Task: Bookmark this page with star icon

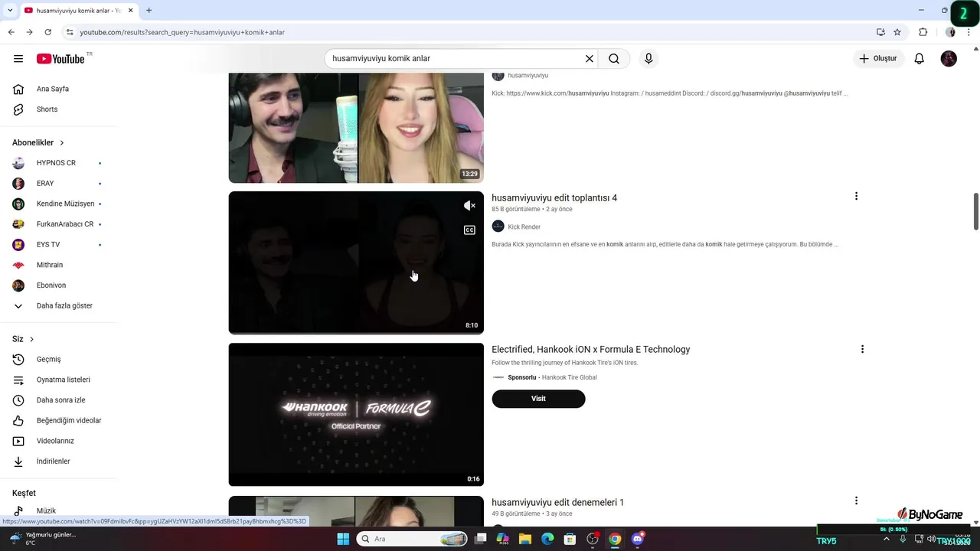Action: tap(897, 32)
